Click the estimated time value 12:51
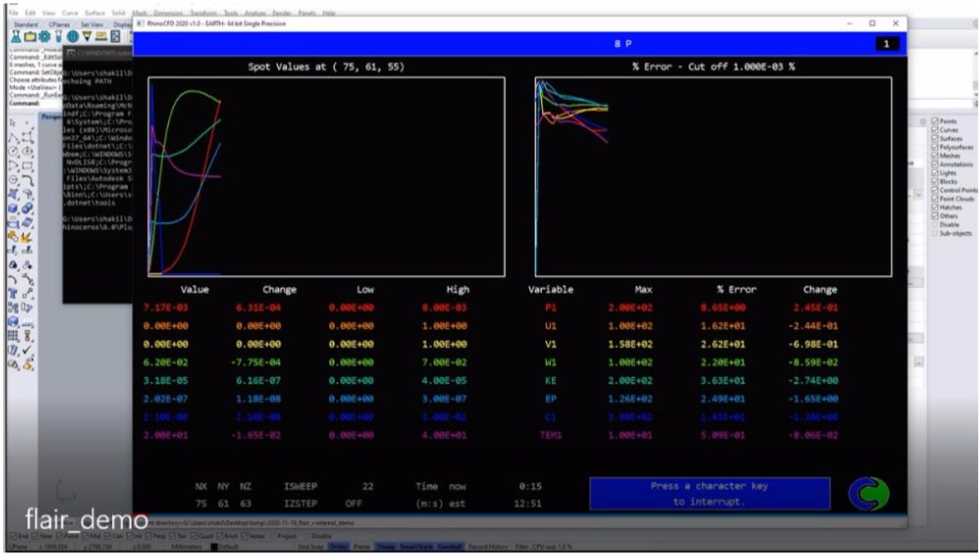The width and height of the screenshot is (980, 554). (x=527, y=503)
